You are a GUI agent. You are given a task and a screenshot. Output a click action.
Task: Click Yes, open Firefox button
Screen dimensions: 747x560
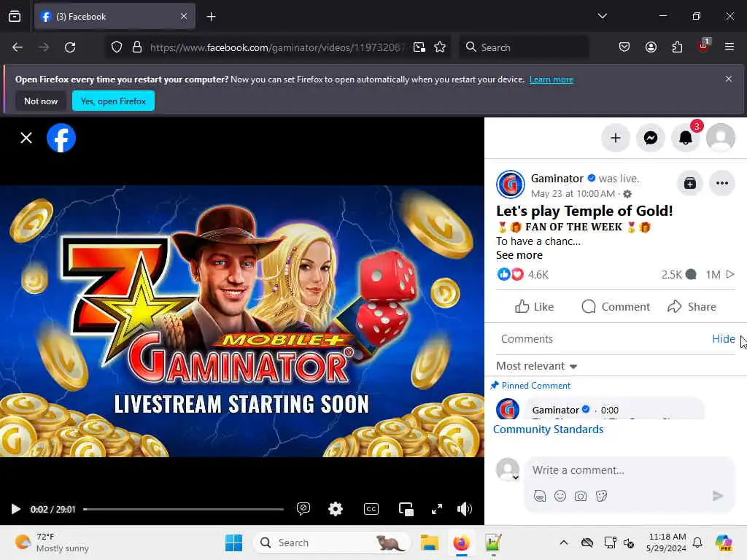(x=113, y=101)
